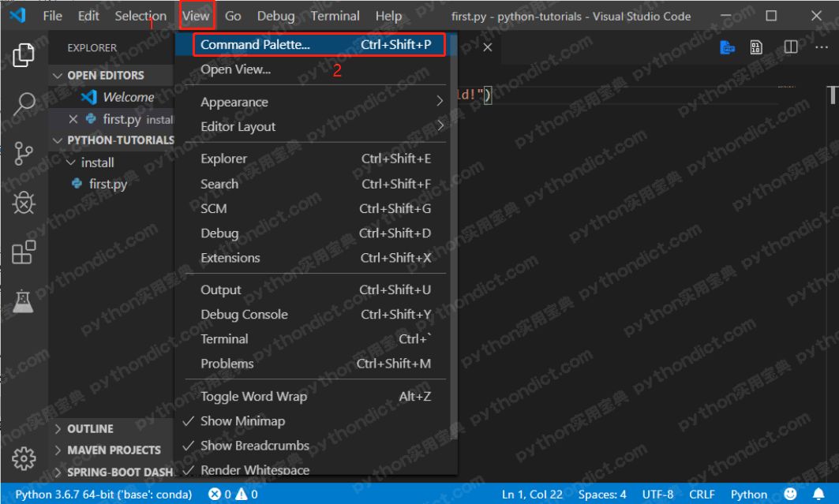Click CRLF line ending in status bar
Image resolution: width=839 pixels, height=504 pixels.
coord(702,495)
